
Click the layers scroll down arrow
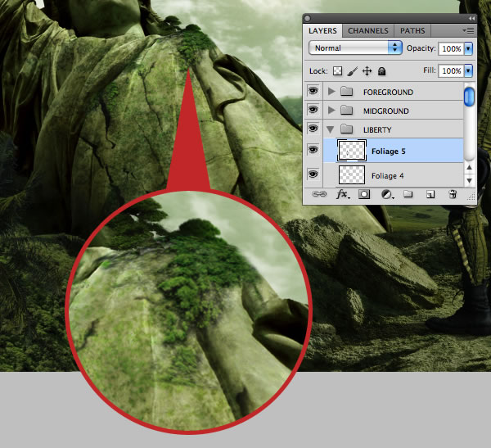click(469, 180)
